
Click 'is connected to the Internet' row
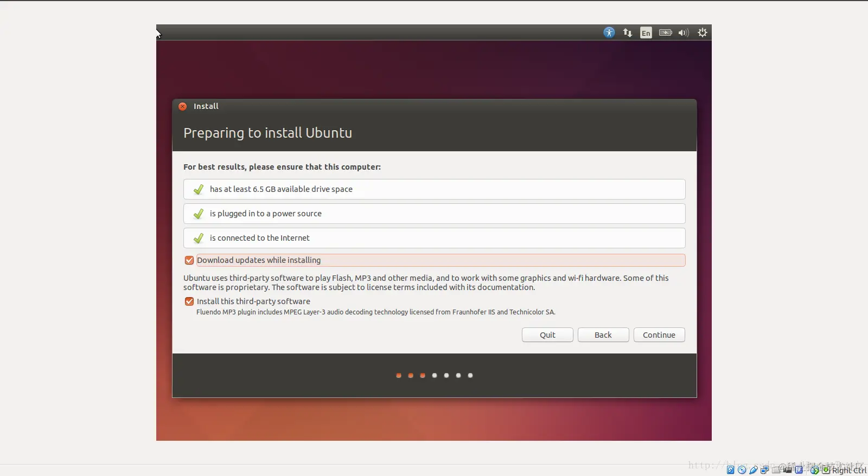[x=435, y=238]
